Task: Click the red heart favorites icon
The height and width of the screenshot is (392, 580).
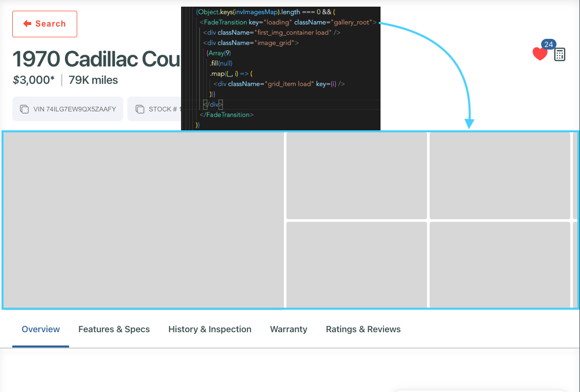Action: point(540,53)
